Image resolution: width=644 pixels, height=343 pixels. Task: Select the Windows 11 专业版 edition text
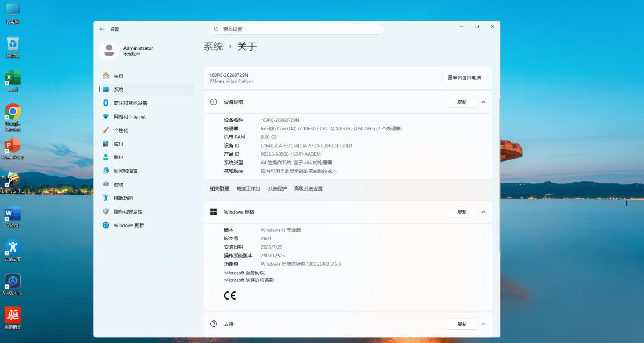click(281, 230)
